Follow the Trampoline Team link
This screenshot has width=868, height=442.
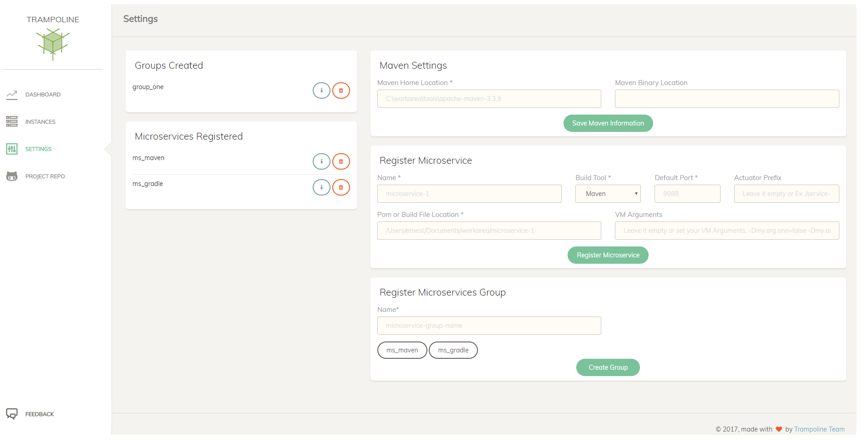point(819,429)
